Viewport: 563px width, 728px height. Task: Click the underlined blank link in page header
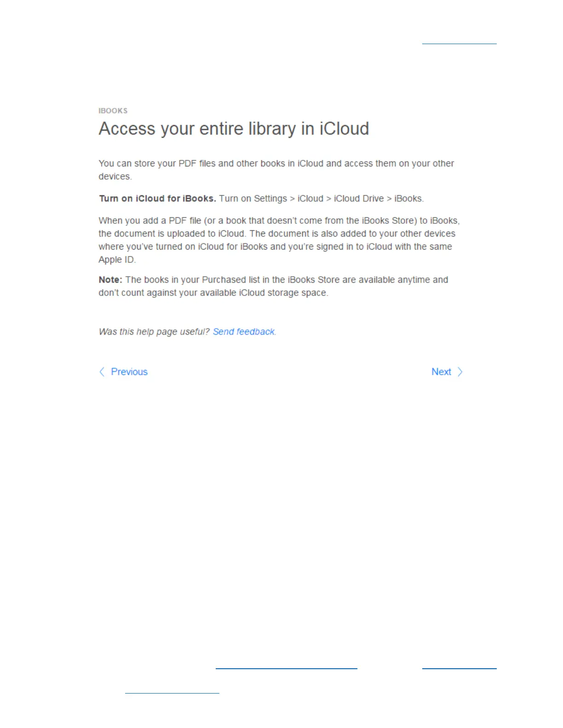click(459, 44)
